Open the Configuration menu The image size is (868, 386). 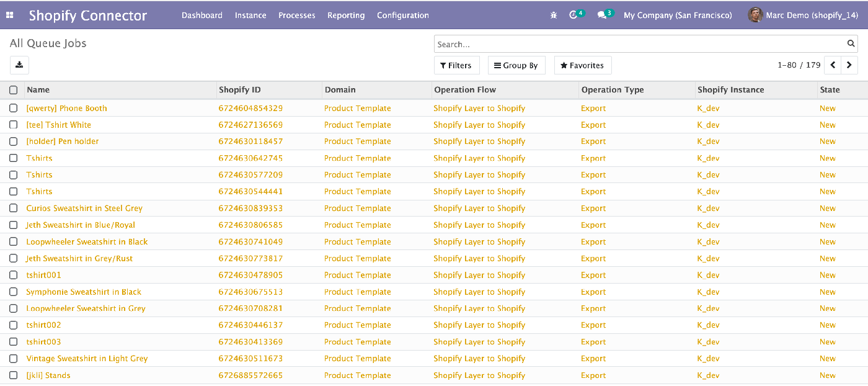tap(403, 15)
